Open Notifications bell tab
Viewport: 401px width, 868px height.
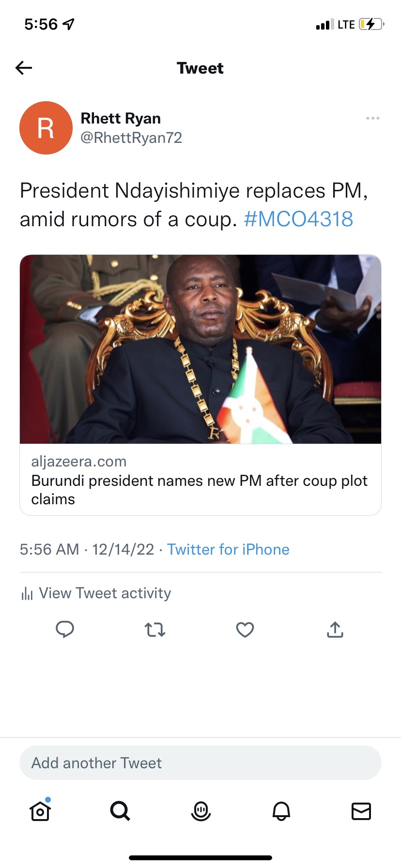(281, 811)
